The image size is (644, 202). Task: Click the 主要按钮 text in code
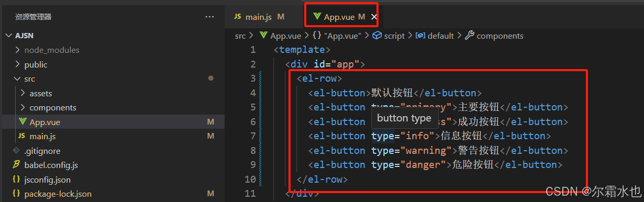click(x=479, y=107)
